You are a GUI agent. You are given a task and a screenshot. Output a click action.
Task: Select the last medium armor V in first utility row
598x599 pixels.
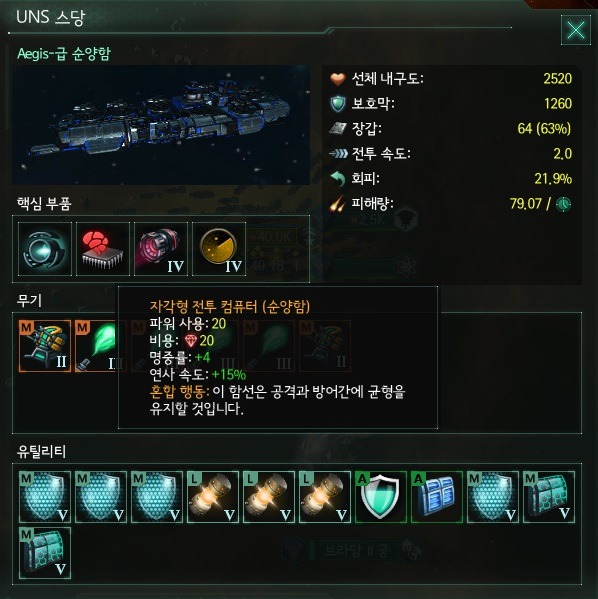[549, 497]
